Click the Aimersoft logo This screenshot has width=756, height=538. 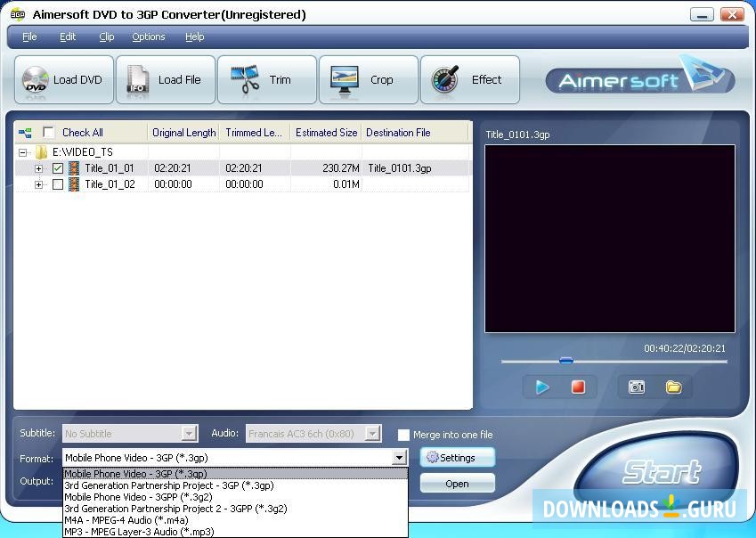coord(640,77)
